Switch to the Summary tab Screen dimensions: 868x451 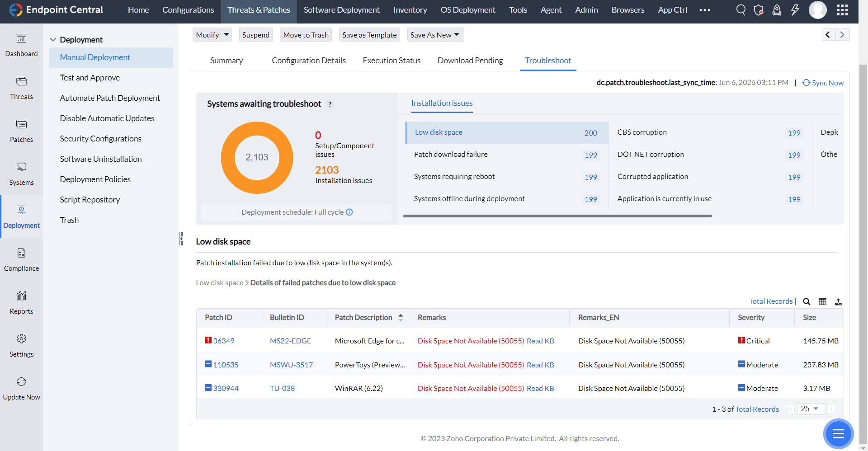(x=226, y=60)
